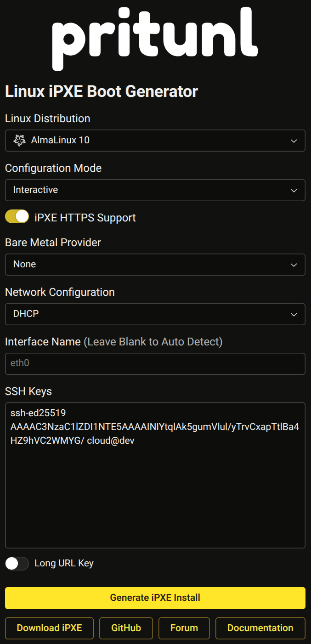Visit the Forum link

tap(184, 628)
